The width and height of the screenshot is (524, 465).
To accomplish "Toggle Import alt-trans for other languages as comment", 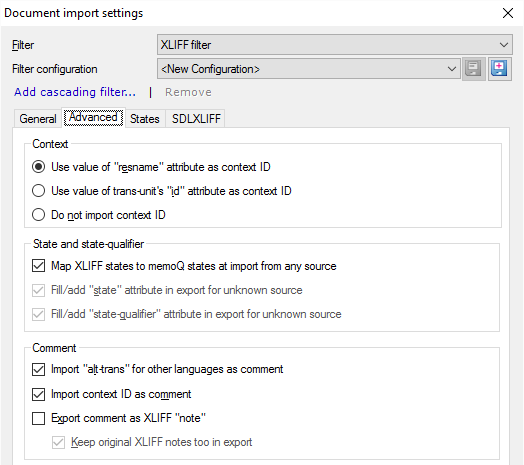I will click(x=38, y=369).
